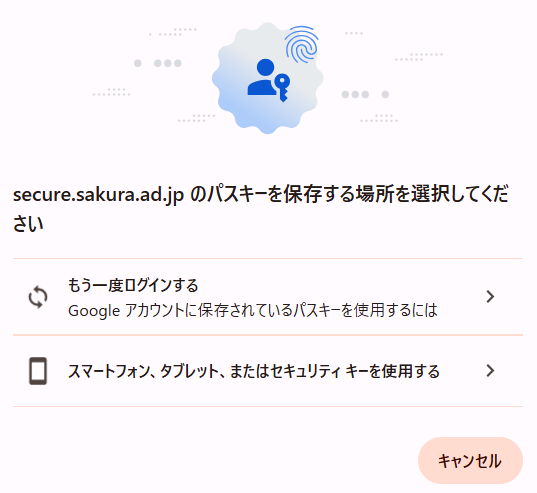Click the smartphone device icon
The height and width of the screenshot is (493, 537).
click(x=38, y=371)
